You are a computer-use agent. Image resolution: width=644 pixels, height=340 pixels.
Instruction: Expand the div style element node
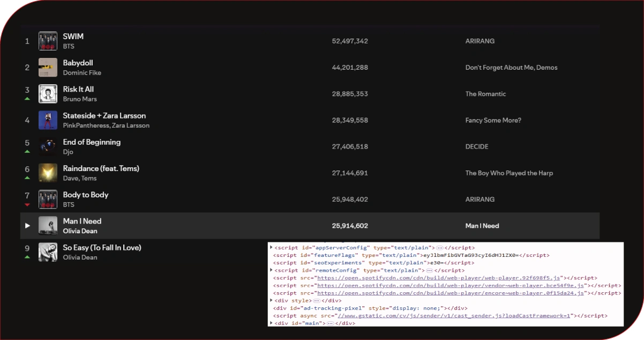click(x=270, y=300)
